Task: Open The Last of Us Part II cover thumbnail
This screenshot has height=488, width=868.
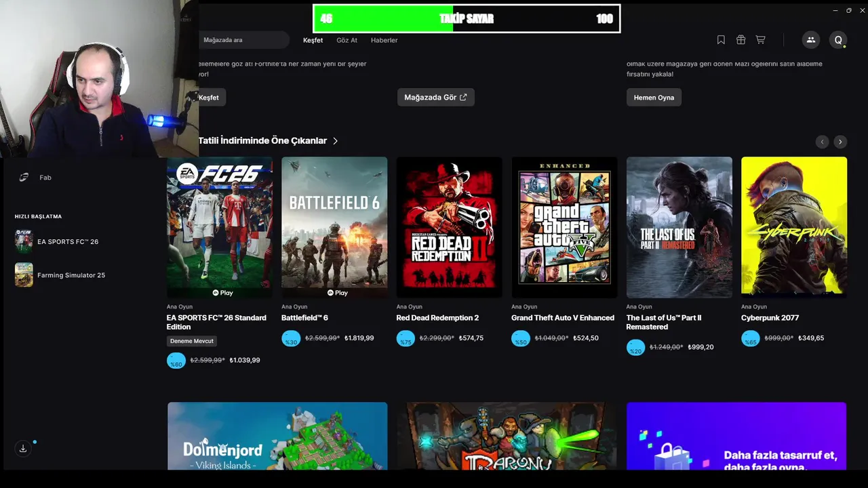Action: (679, 228)
